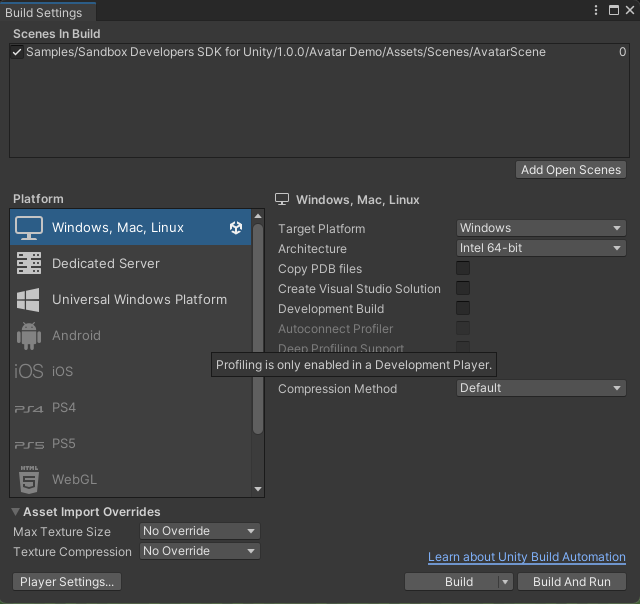Uncheck the AvatarScene scene checkbox
The image size is (640, 604).
pos(17,52)
